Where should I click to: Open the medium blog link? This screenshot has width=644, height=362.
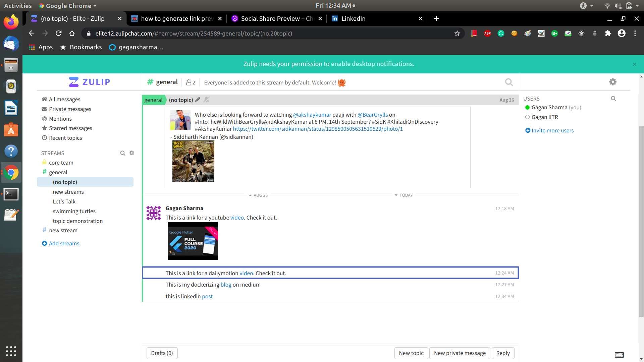(226, 285)
